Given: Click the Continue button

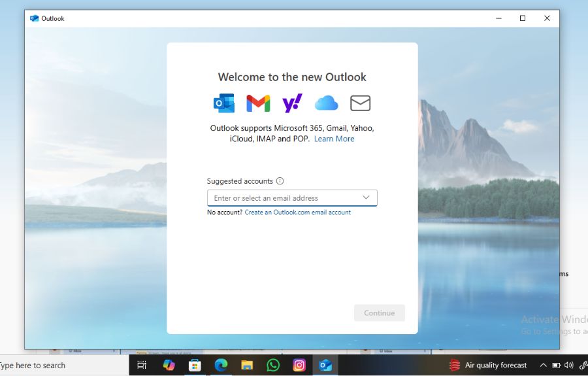Looking at the screenshot, I should tap(379, 313).
